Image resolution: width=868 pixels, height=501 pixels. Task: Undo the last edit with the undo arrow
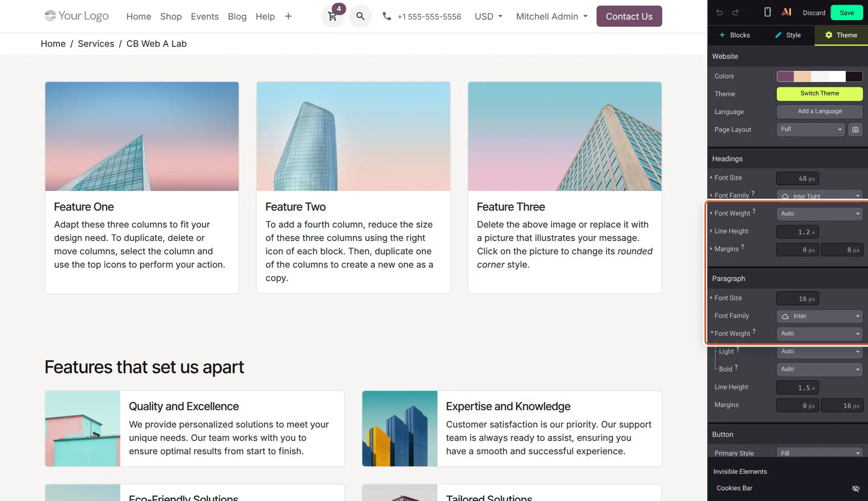coord(719,12)
